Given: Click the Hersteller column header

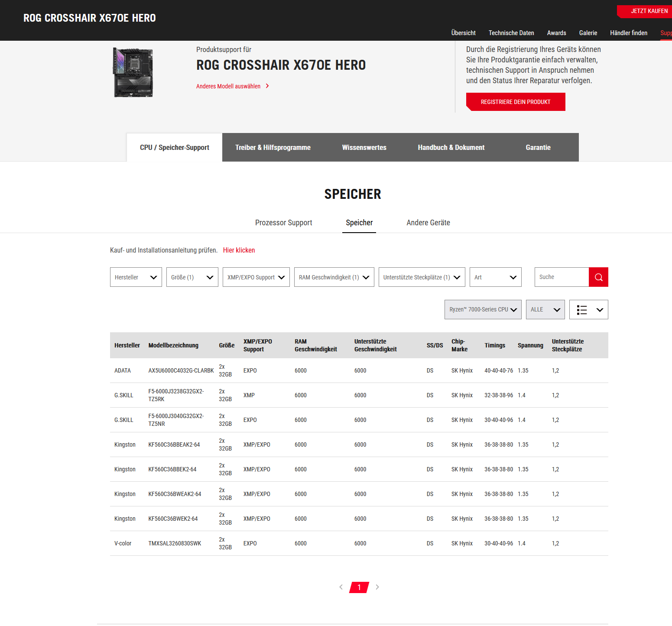Looking at the screenshot, I should (x=127, y=345).
